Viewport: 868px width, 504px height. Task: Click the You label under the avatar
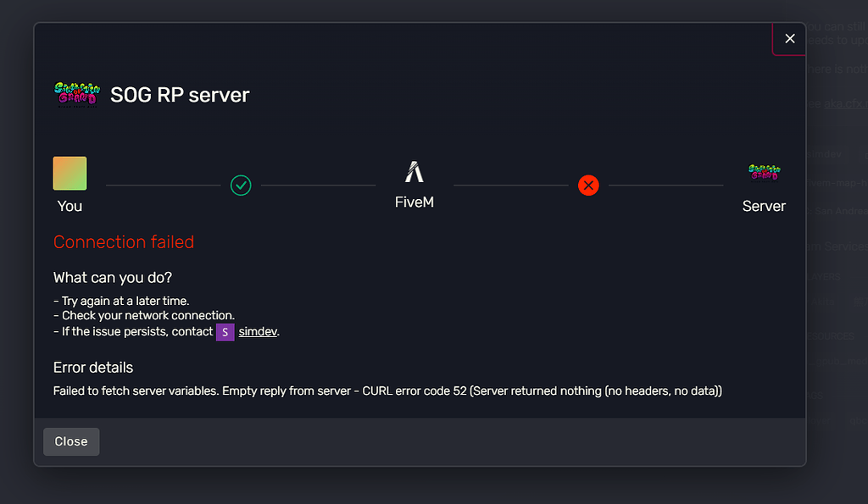70,206
